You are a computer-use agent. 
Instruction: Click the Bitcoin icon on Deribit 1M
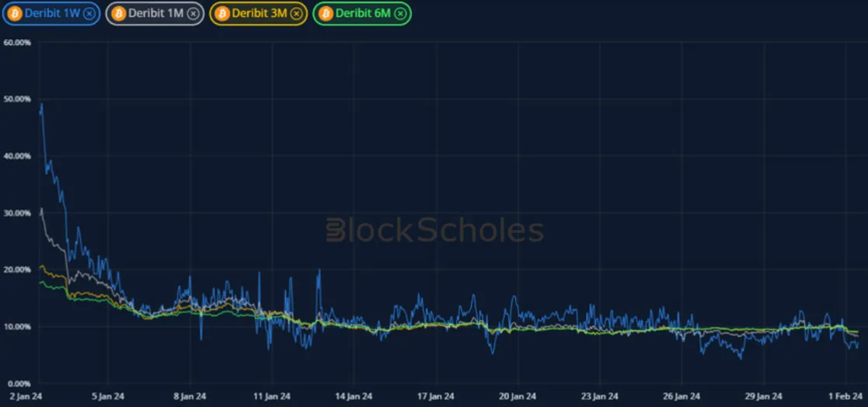pyautogui.click(x=118, y=14)
